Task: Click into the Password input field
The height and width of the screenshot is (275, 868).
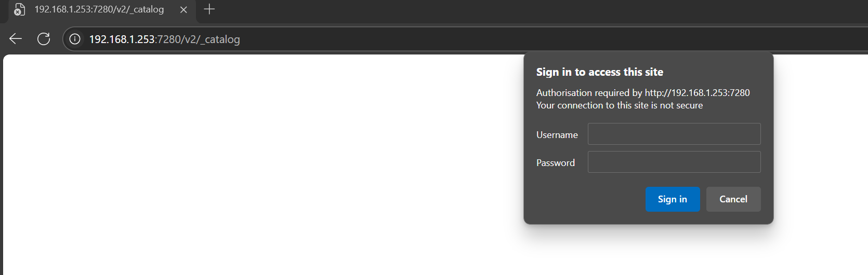Action: click(674, 162)
